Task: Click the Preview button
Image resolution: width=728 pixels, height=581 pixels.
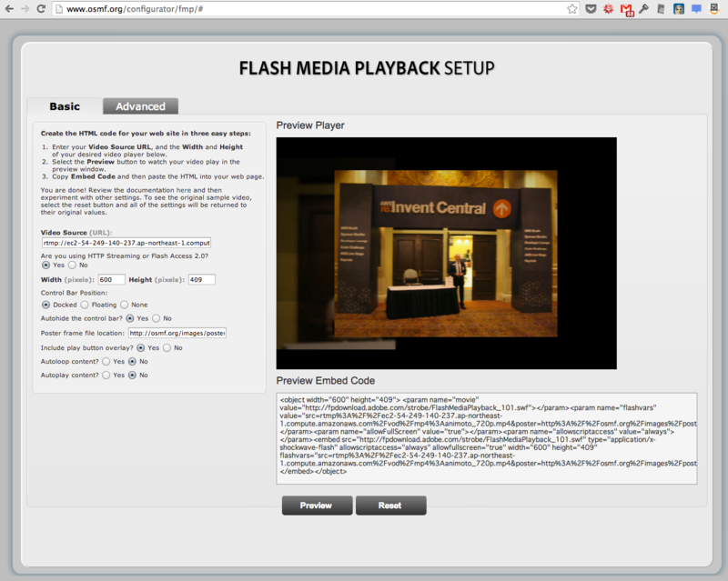Action: coord(317,506)
